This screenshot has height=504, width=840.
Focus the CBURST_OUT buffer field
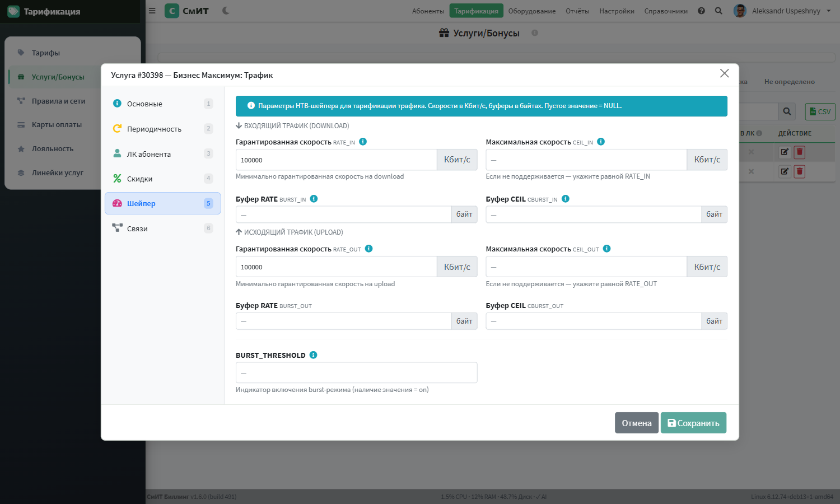[x=594, y=321]
